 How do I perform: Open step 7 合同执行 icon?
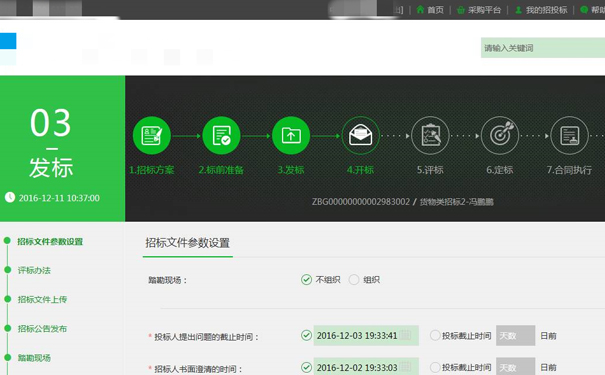point(570,136)
